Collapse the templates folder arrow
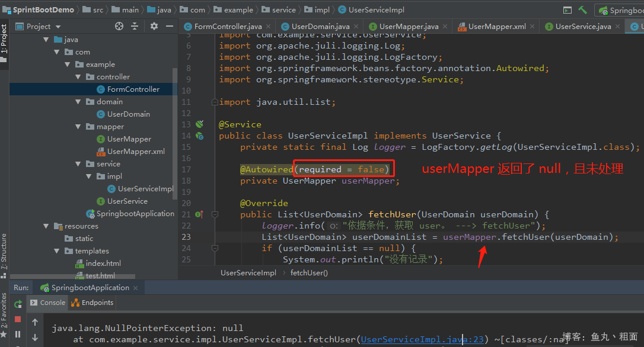644x347 pixels. coord(57,251)
